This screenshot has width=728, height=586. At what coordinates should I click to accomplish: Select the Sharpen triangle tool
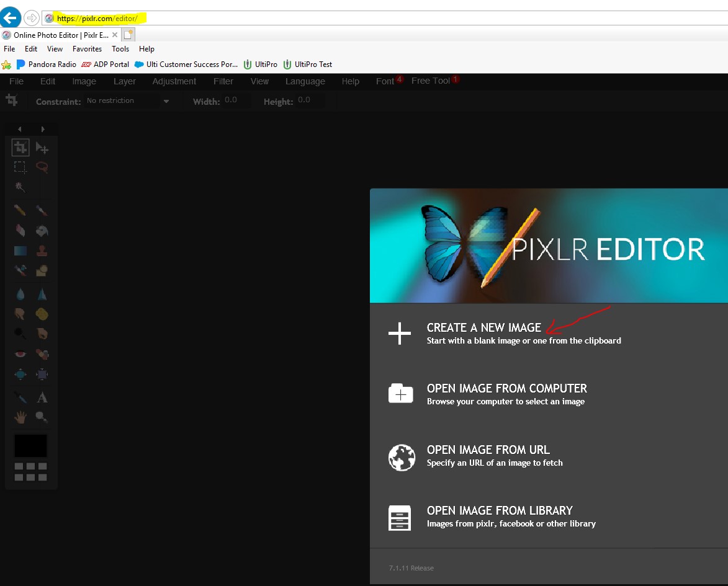tap(42, 294)
